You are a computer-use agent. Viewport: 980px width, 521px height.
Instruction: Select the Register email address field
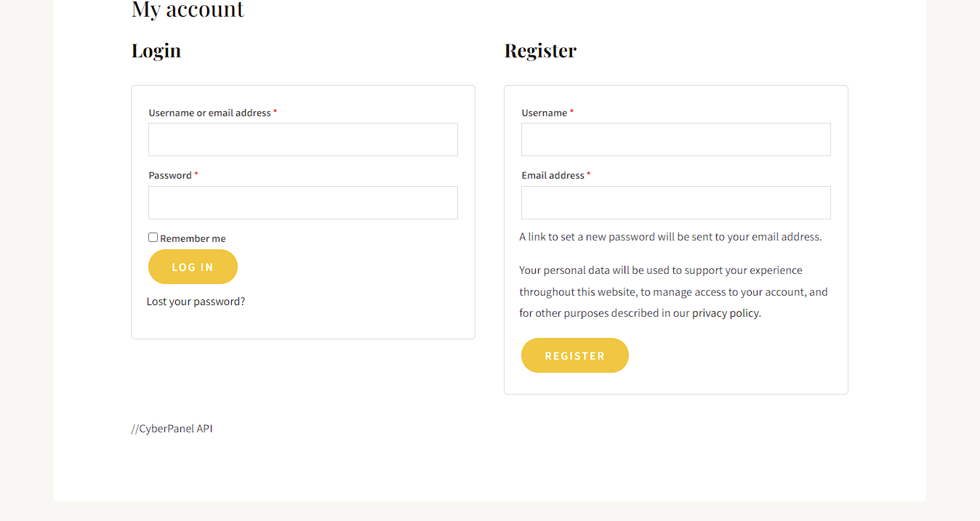[x=675, y=203]
